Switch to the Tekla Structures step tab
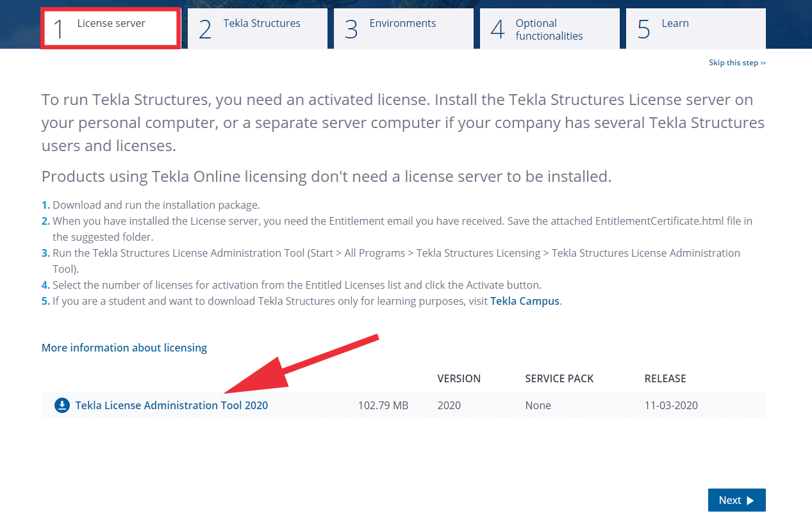This screenshot has width=812, height=518. pyautogui.click(x=258, y=28)
